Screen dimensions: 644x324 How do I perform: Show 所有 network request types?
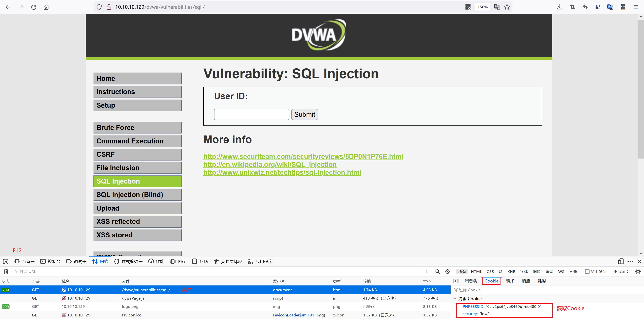tap(462, 272)
